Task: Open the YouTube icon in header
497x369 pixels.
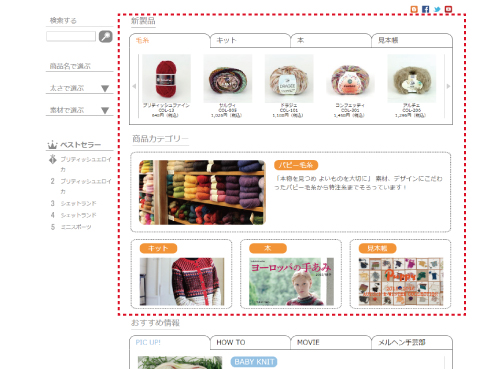Action: [x=448, y=9]
